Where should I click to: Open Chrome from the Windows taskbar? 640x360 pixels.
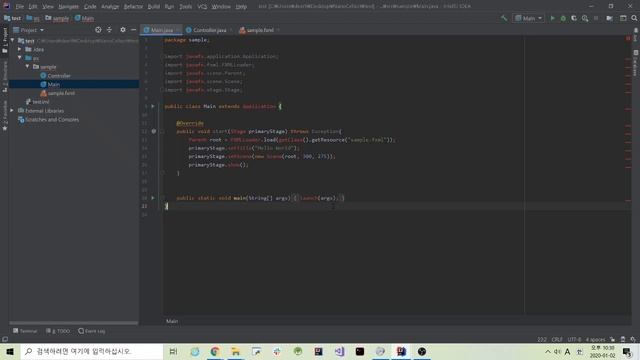coord(215,351)
